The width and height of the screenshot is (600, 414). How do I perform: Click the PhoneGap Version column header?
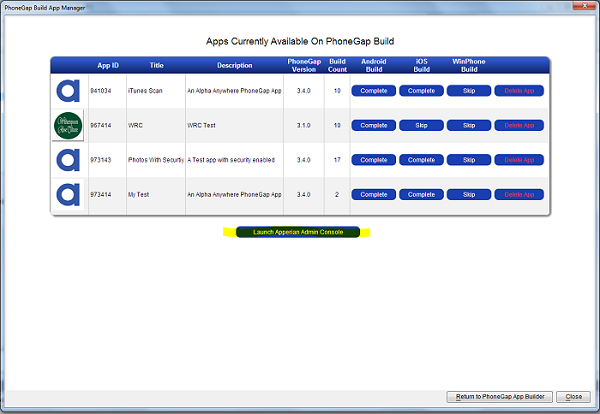click(x=304, y=65)
